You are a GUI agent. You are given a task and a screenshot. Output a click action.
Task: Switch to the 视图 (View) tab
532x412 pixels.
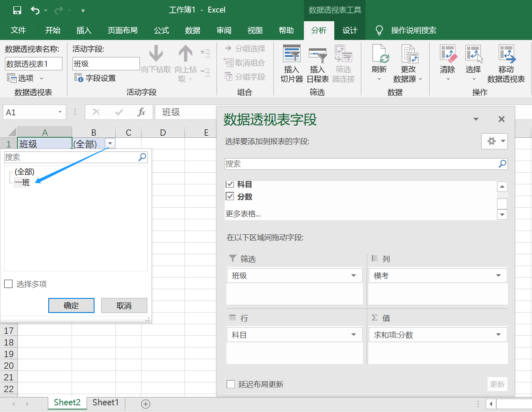(255, 30)
